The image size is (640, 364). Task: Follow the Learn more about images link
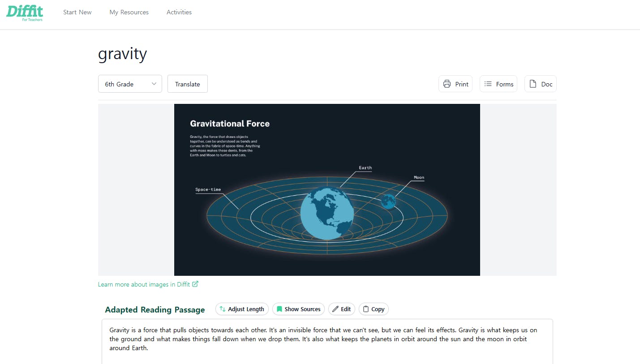click(148, 284)
